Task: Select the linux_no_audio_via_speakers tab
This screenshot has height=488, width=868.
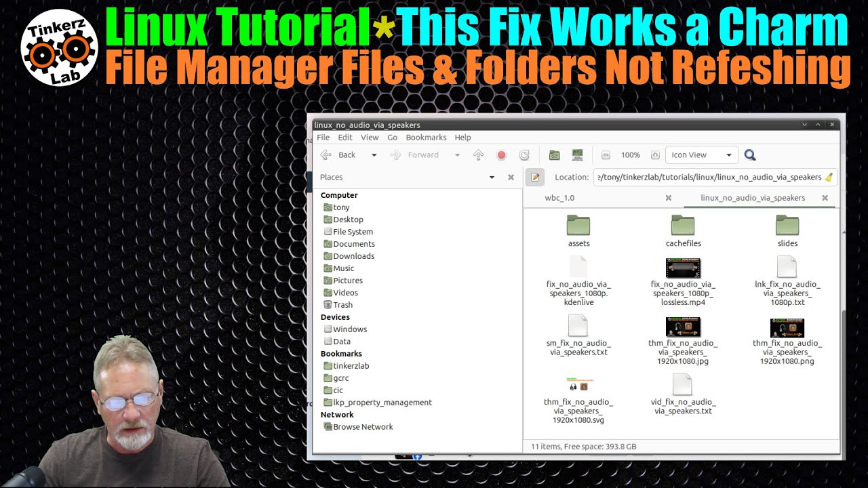Action: (x=753, y=198)
